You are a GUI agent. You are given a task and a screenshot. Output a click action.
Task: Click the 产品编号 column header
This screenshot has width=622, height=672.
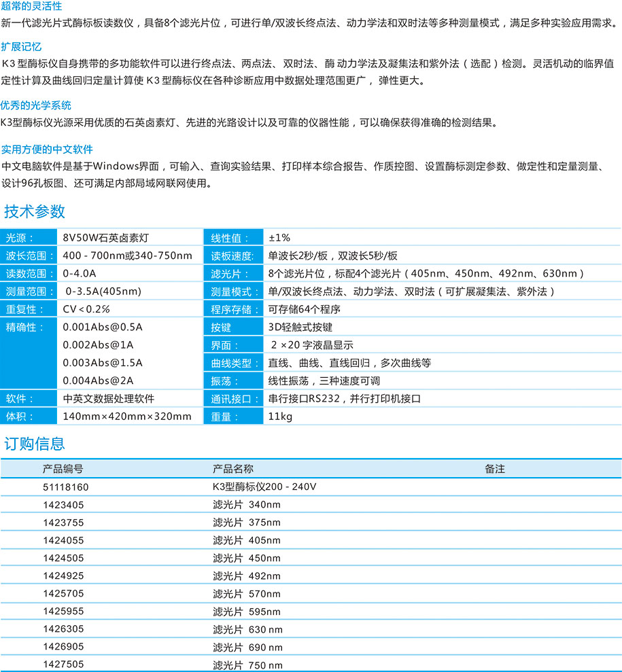pos(63,469)
